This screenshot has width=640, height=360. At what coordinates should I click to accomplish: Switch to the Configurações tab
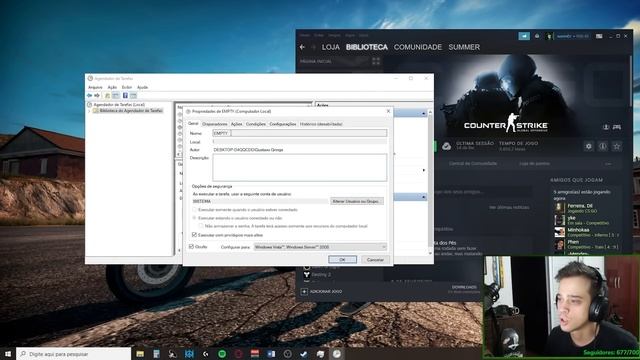[x=283, y=124]
